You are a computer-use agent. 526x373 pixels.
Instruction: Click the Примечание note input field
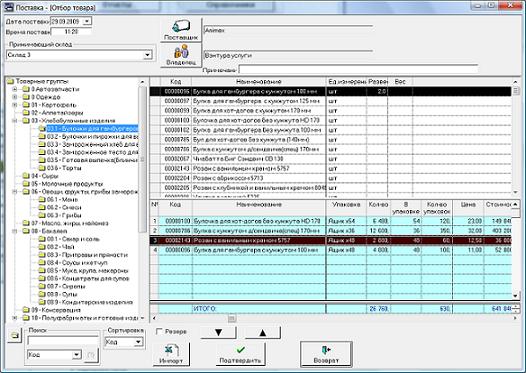[x=358, y=70]
